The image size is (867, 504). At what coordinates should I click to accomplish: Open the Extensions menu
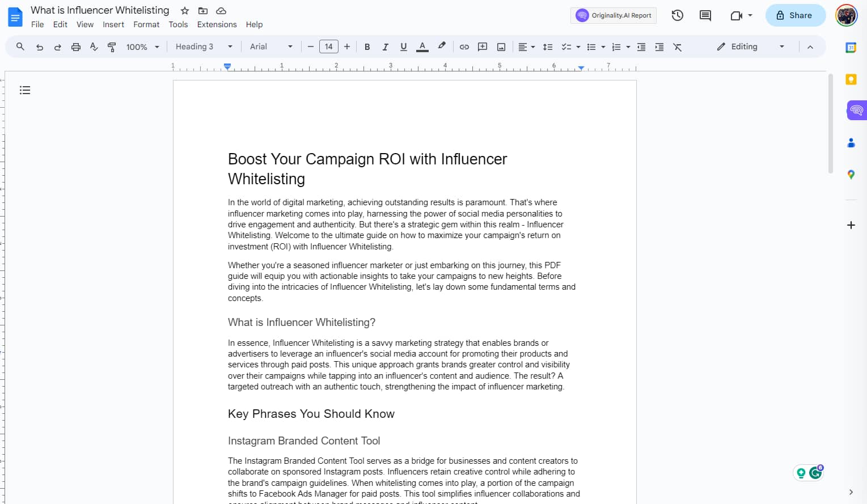pos(217,24)
